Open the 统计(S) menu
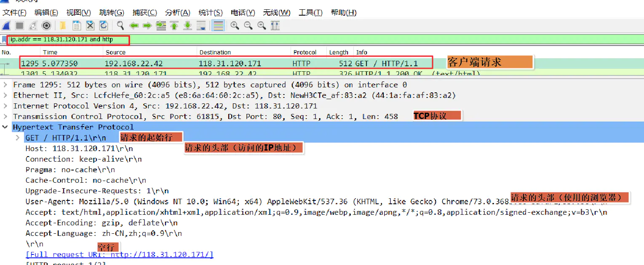 tap(210, 13)
